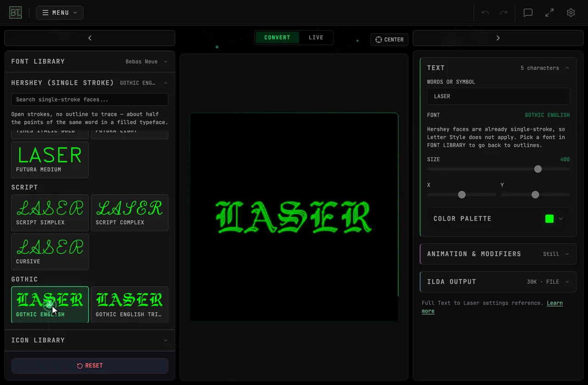Click the BT logo icon
Screen dimensions: 588x385
tap(15, 12)
